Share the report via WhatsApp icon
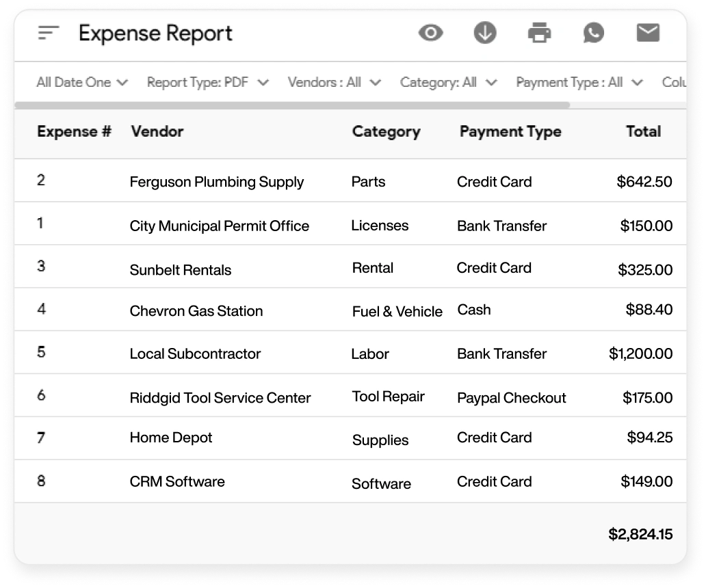 tap(593, 33)
